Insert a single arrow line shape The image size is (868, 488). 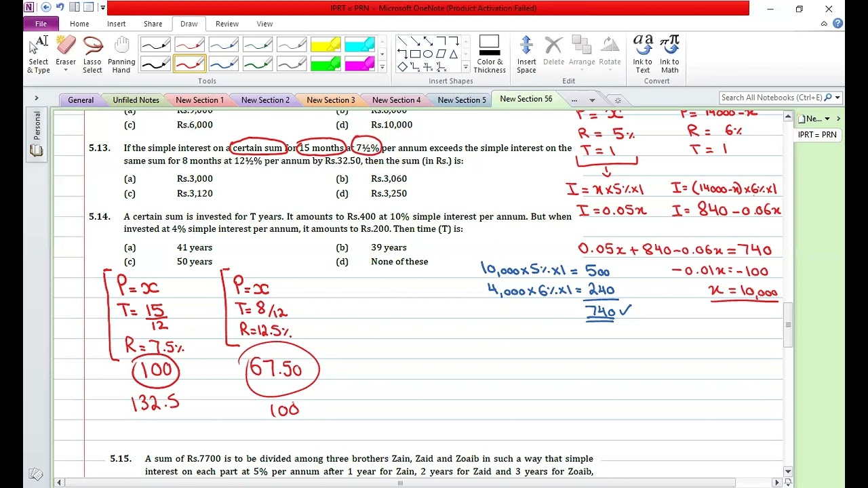[x=415, y=41]
